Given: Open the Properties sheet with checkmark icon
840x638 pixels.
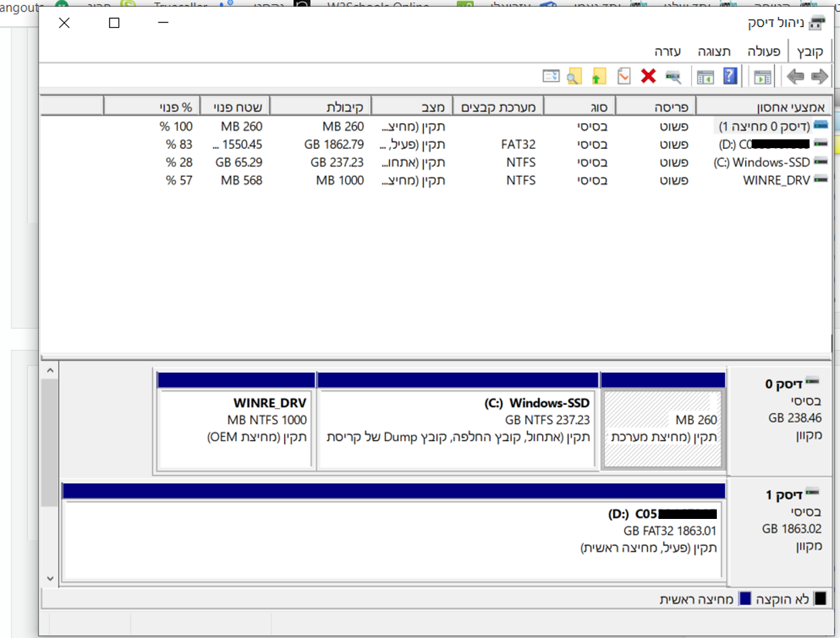Looking at the screenshot, I should point(624,76).
